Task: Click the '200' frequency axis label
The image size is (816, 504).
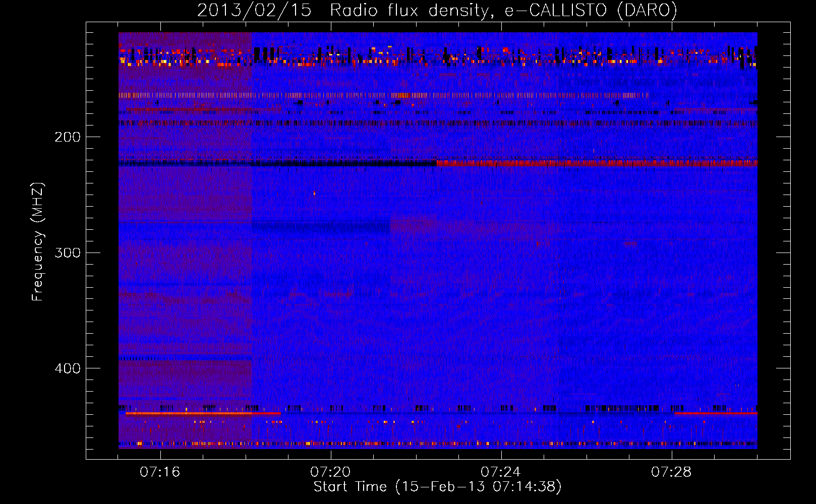Action: (x=67, y=137)
